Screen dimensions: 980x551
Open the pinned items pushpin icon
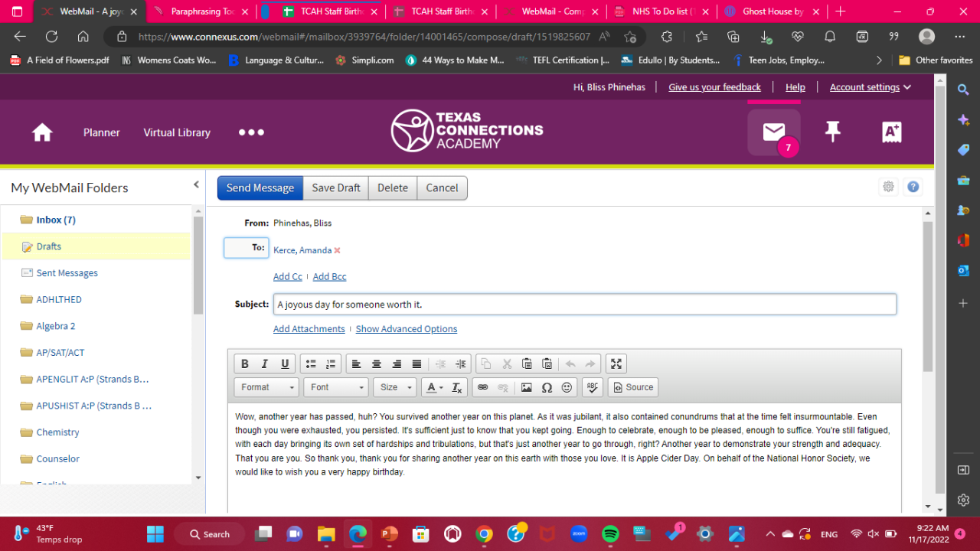point(833,132)
